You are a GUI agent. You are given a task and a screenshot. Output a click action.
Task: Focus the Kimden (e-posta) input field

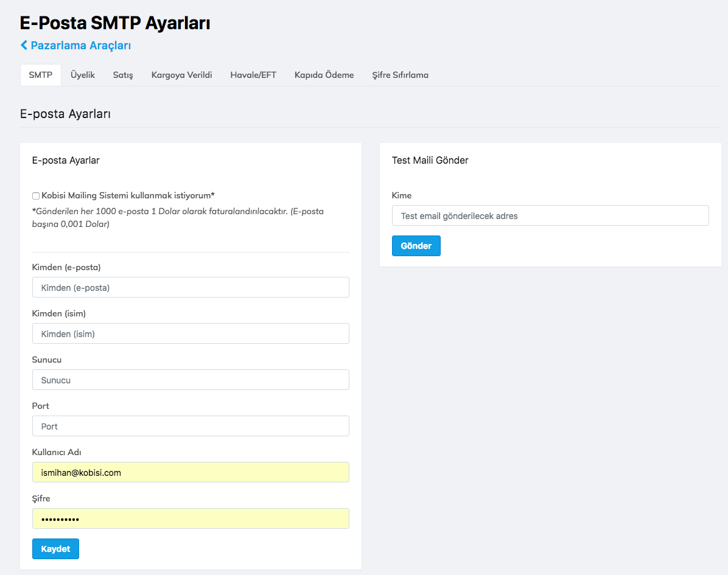[191, 287]
